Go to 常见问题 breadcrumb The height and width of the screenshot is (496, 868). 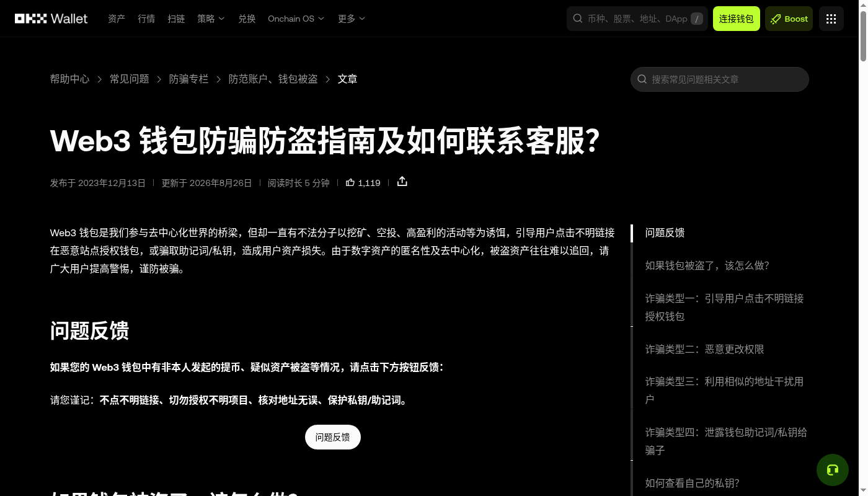[x=130, y=79]
